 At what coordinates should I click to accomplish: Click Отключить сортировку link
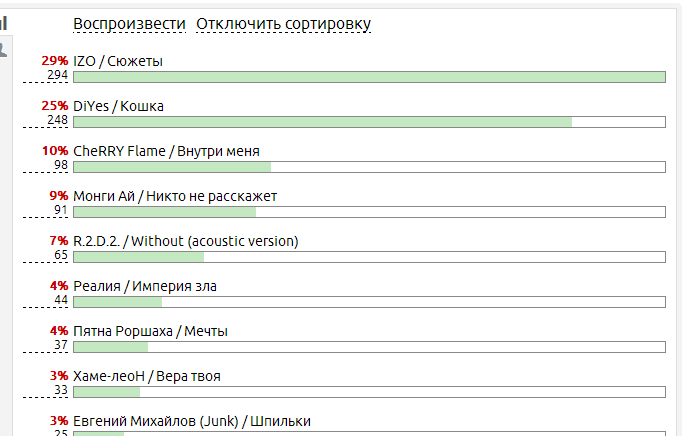point(284,24)
